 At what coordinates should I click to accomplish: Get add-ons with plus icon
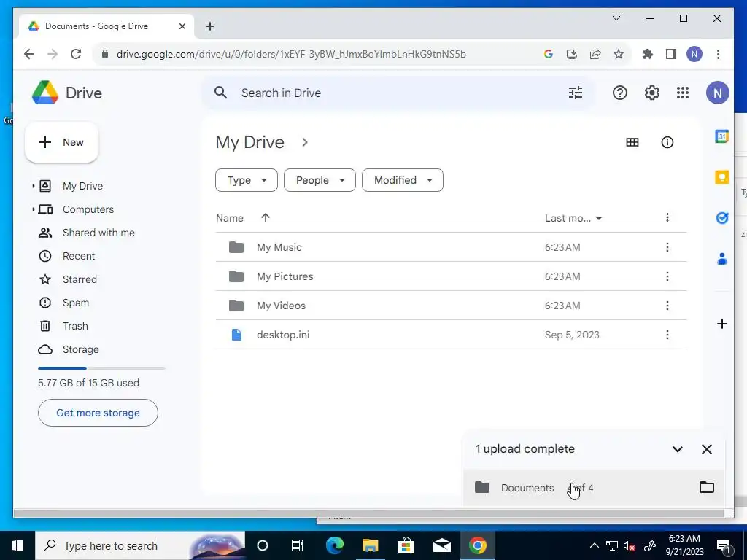click(x=721, y=324)
